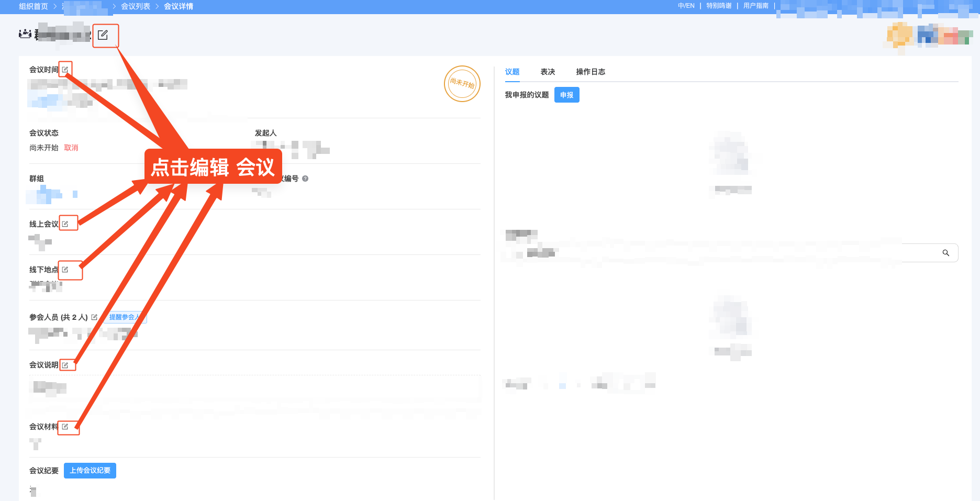The width and height of the screenshot is (980, 501).
Task: Edit the 参会人员 attendee list edit icon
Action: 94,317
